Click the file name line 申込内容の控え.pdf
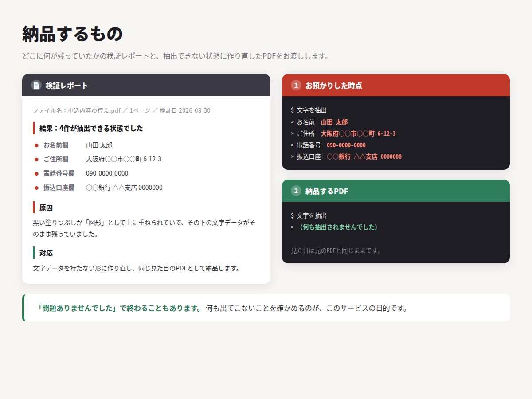Viewport: 532px width, 399px height. click(x=121, y=110)
